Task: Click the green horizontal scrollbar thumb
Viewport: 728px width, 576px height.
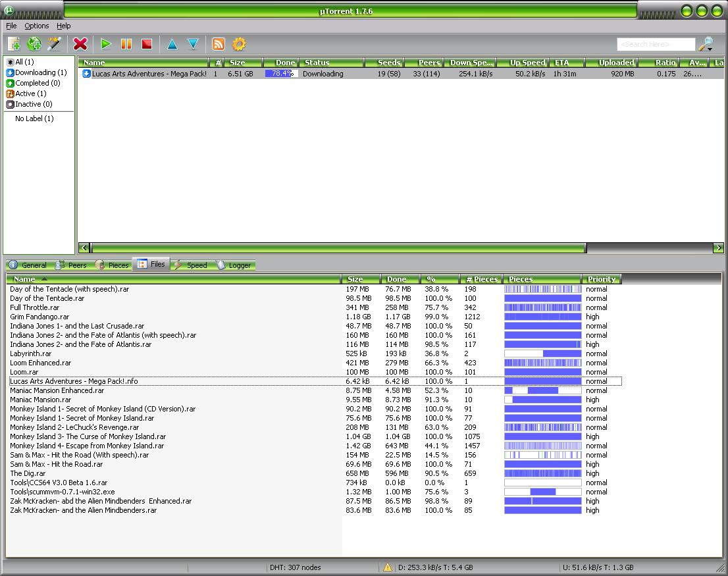Action: (x=338, y=248)
